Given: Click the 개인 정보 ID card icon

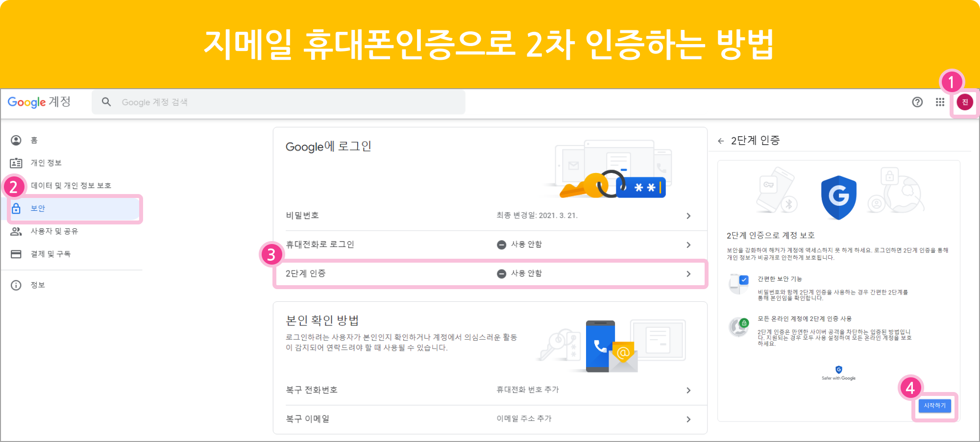Looking at the screenshot, I should pos(16,163).
